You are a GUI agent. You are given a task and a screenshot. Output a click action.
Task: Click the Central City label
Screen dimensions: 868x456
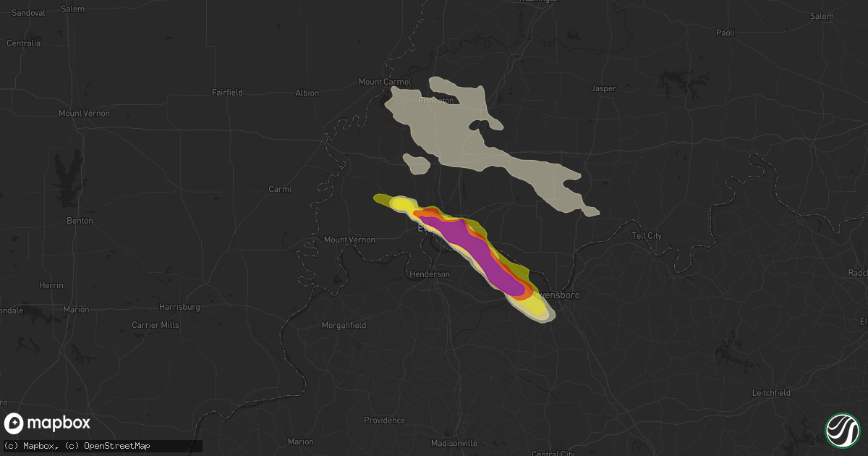553,454
